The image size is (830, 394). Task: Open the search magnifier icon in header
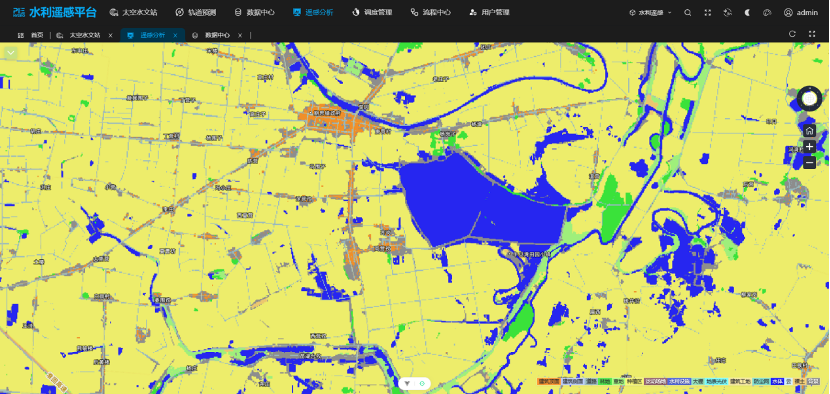[688, 13]
